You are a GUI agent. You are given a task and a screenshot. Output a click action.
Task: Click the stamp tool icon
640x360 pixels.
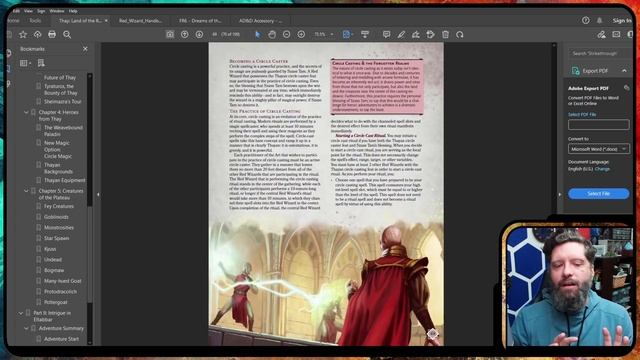pos(430,35)
